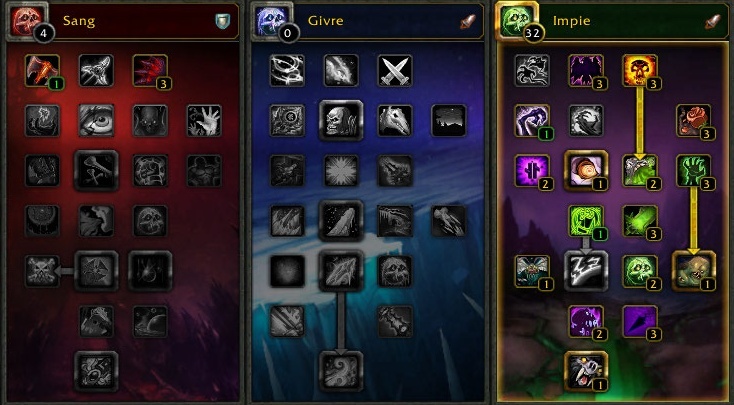Click the rose talent icon in Impie tree

693,121
